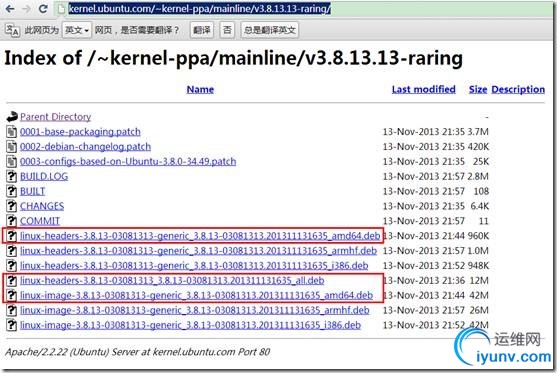The image size is (557, 373).
Task: Click the 3.7M size of 0001-base-packaging.patch
Action: (x=478, y=131)
